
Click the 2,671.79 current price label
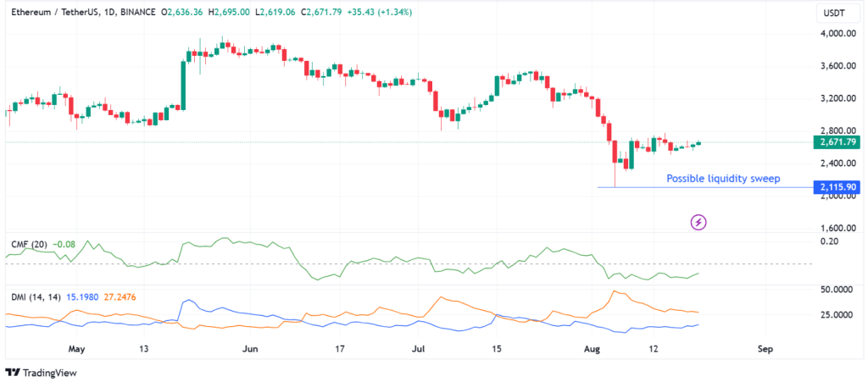pyautogui.click(x=837, y=142)
